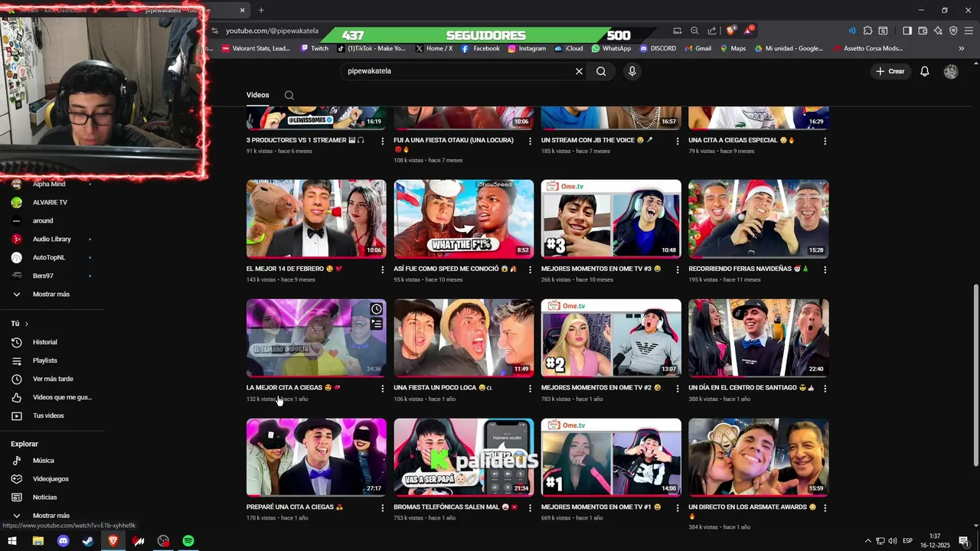Select the Videos tab on the channel
The width and height of the screenshot is (980, 551).
257,95
